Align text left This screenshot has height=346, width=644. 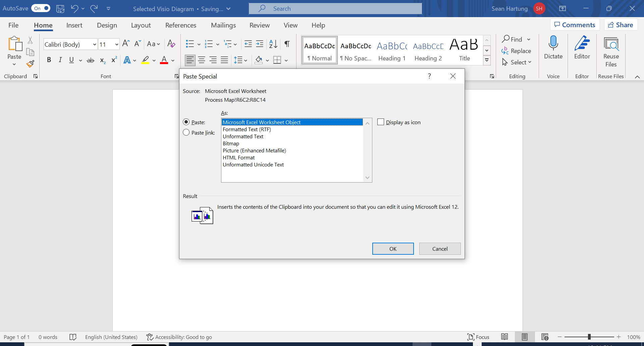point(190,60)
